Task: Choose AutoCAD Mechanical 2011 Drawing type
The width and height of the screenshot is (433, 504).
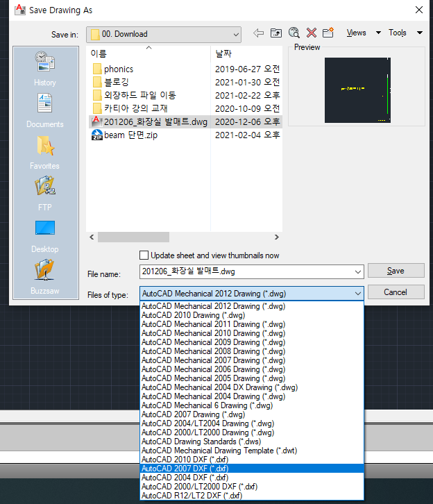Action: (252, 324)
